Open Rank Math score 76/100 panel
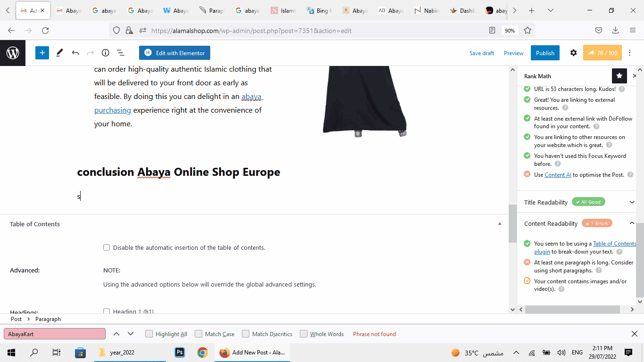The height and width of the screenshot is (362, 644). pos(603,53)
